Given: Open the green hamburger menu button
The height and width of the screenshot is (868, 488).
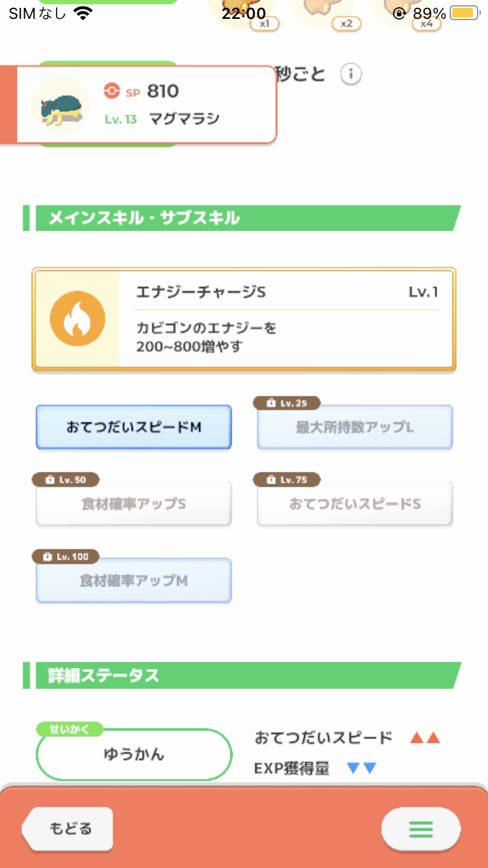Looking at the screenshot, I should (x=420, y=829).
